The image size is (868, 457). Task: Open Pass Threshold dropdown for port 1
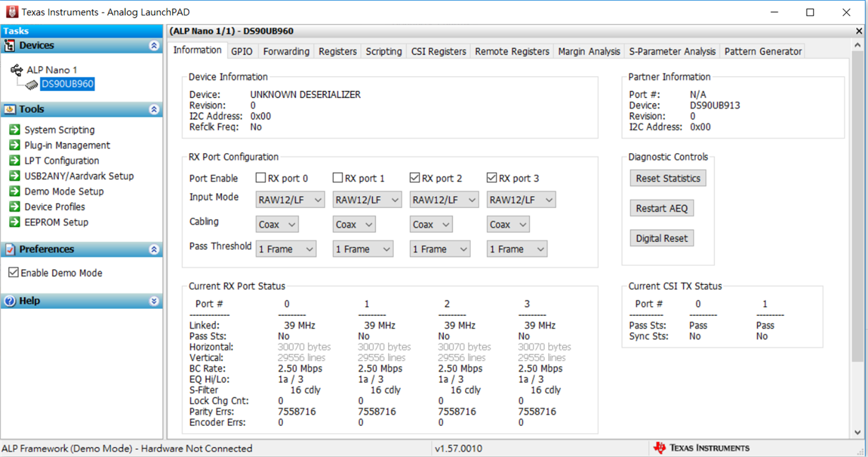pyautogui.click(x=363, y=249)
